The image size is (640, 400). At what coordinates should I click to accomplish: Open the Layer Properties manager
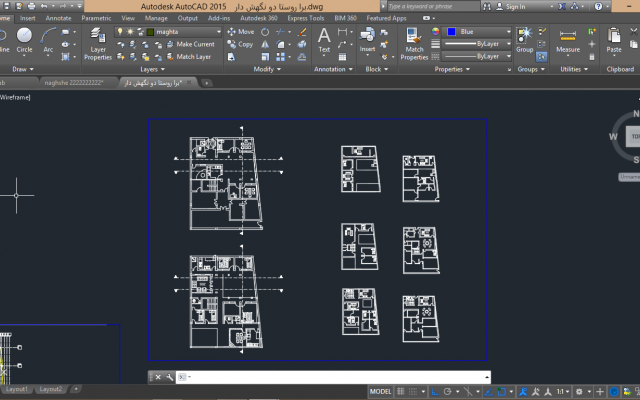point(98,44)
